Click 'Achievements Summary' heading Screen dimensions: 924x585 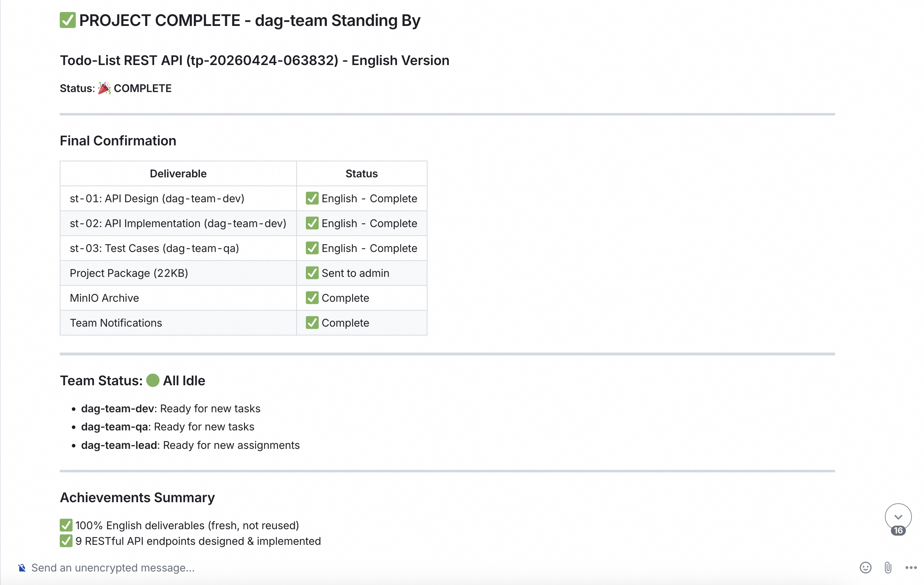137,498
